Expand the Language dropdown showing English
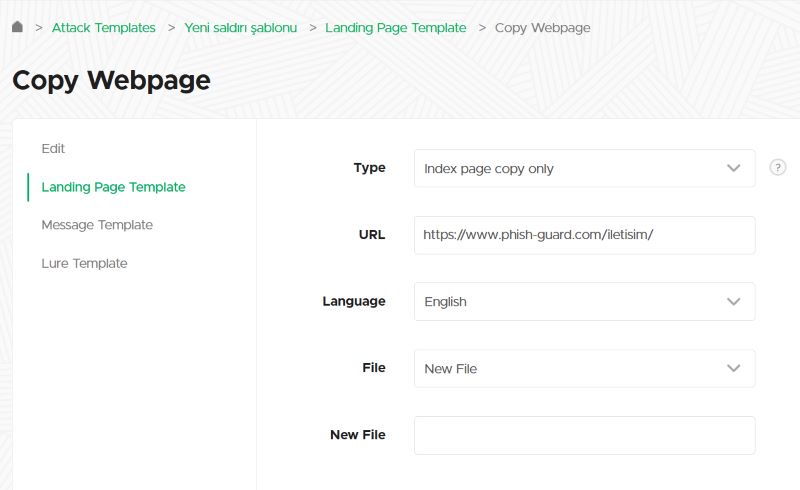This screenshot has height=490, width=800. (x=584, y=301)
